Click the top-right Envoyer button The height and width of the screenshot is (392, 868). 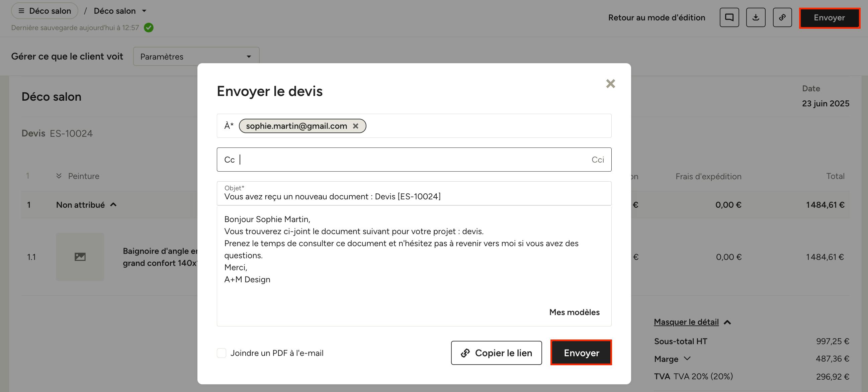pos(829,18)
